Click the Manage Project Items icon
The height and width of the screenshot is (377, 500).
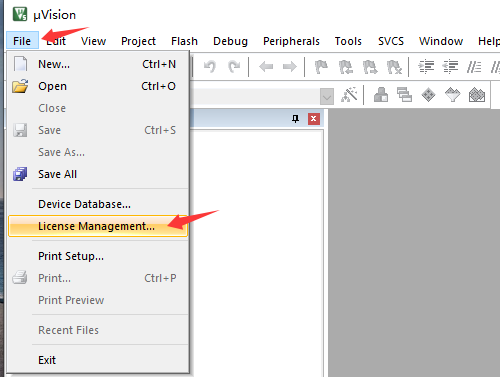[x=381, y=95]
